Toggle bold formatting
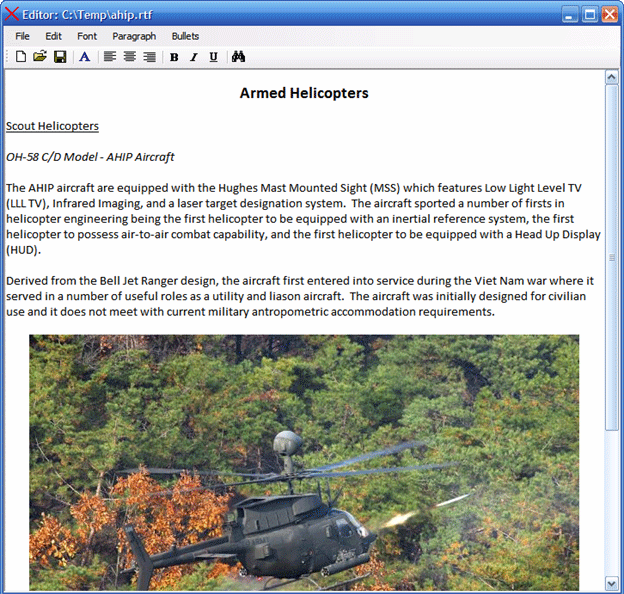The image size is (624, 594). pyautogui.click(x=174, y=57)
